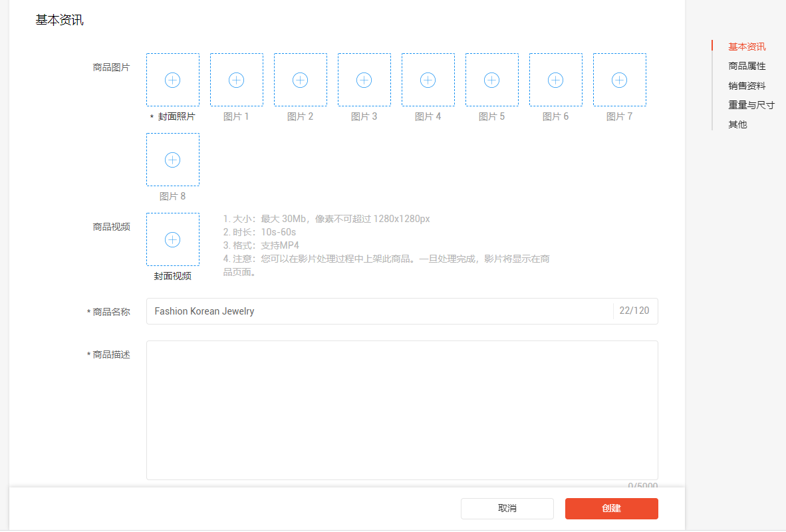Upload an image to the 图片 7 slot
Screen dimensions: 786x532
619,79
